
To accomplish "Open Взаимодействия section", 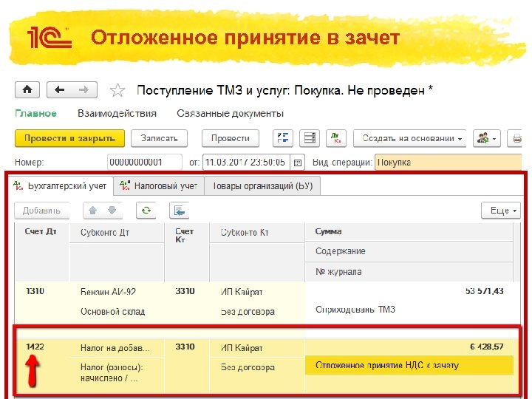I will 117,113.
